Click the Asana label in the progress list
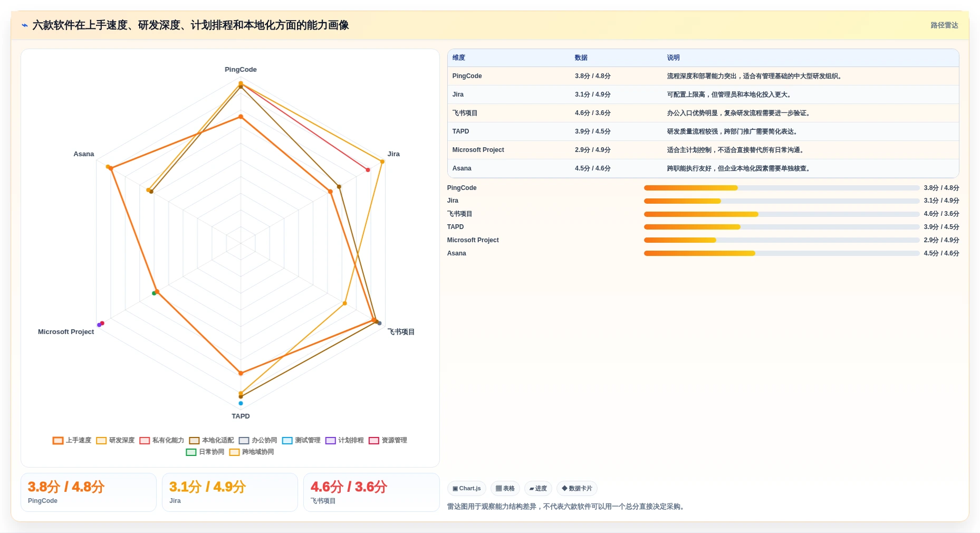 click(456, 253)
